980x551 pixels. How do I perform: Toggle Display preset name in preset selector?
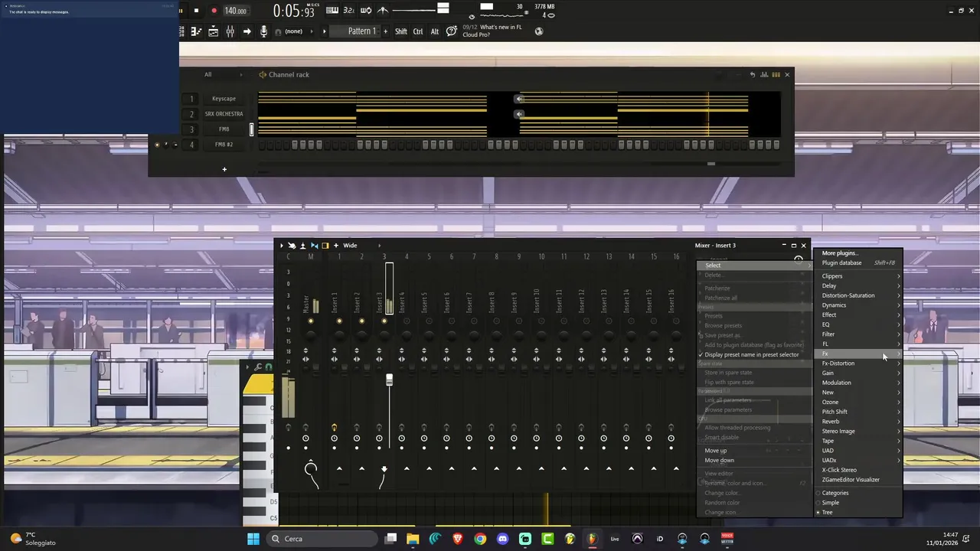pyautogui.click(x=752, y=355)
